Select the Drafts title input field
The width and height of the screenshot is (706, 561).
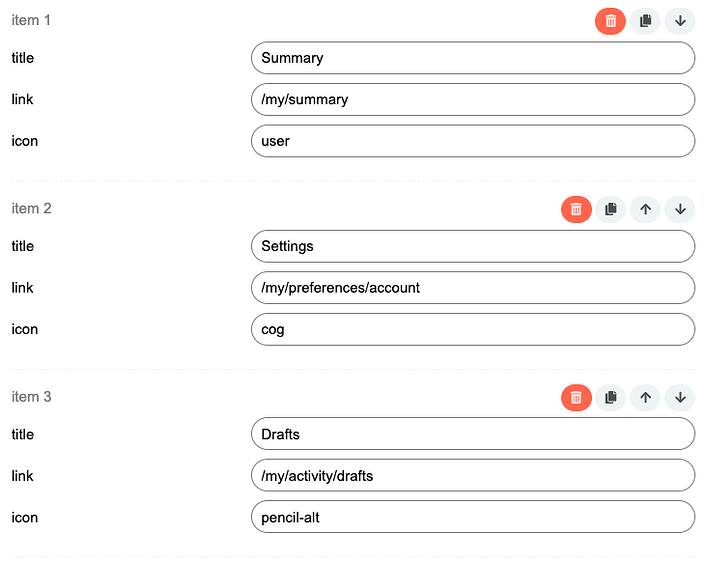point(472,434)
